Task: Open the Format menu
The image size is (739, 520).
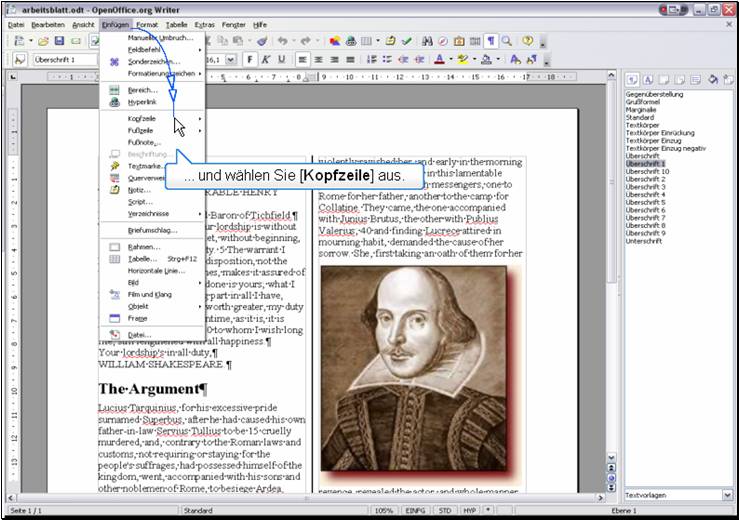Action: click(x=147, y=23)
